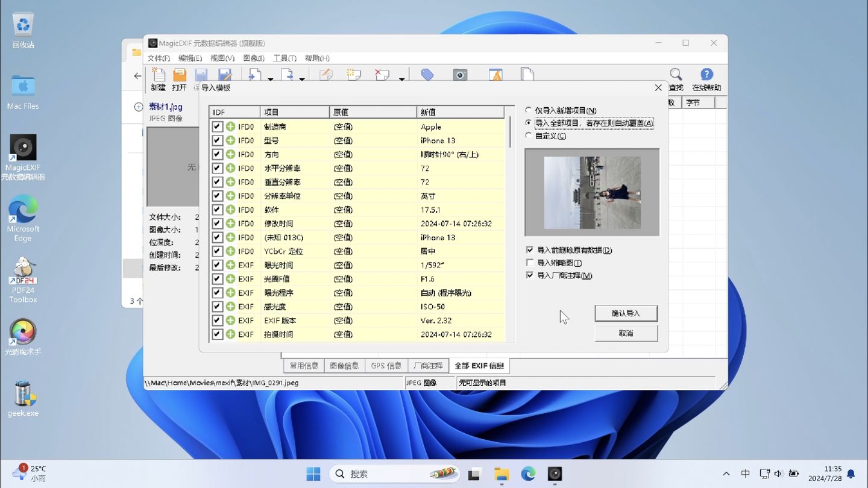Click green plus icon in 制造商 row
This screenshot has width=868, height=488.
point(230,127)
